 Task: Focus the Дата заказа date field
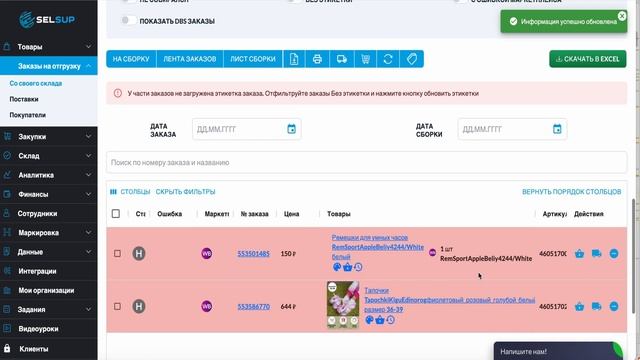click(247, 129)
